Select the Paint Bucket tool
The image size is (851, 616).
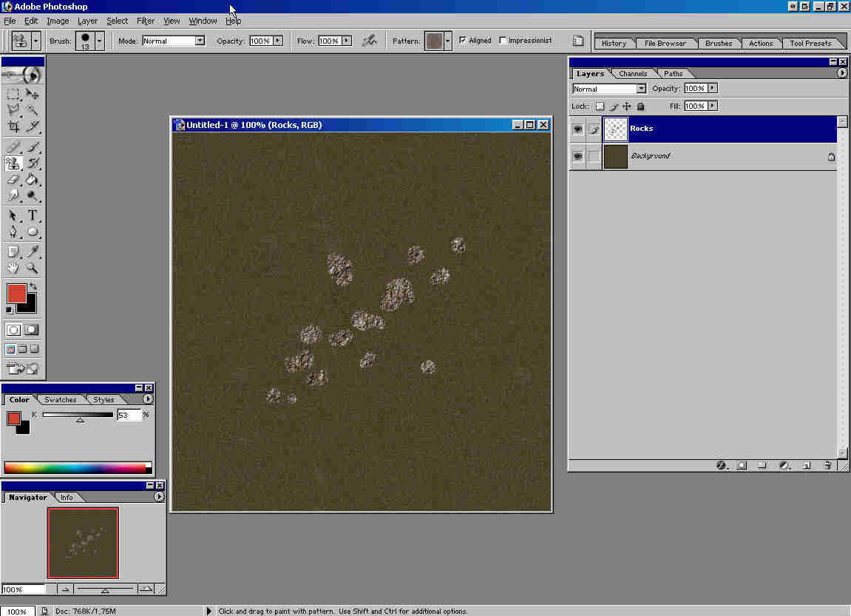[x=33, y=179]
